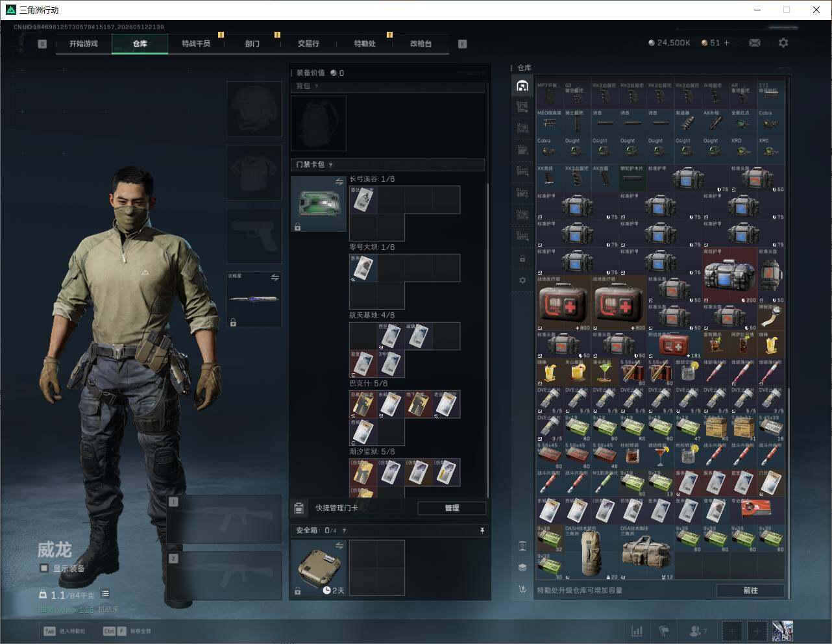Open the weight details list icon
Viewport: 832px width, 644px height.
(x=105, y=594)
